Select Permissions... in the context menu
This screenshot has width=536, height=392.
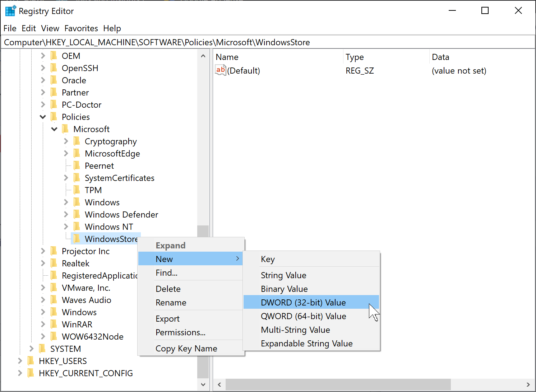tap(180, 332)
